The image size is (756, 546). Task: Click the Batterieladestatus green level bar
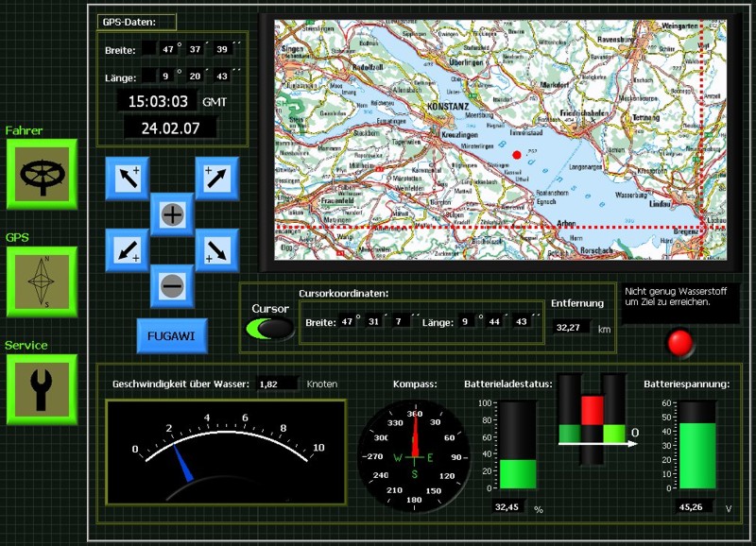click(517, 472)
